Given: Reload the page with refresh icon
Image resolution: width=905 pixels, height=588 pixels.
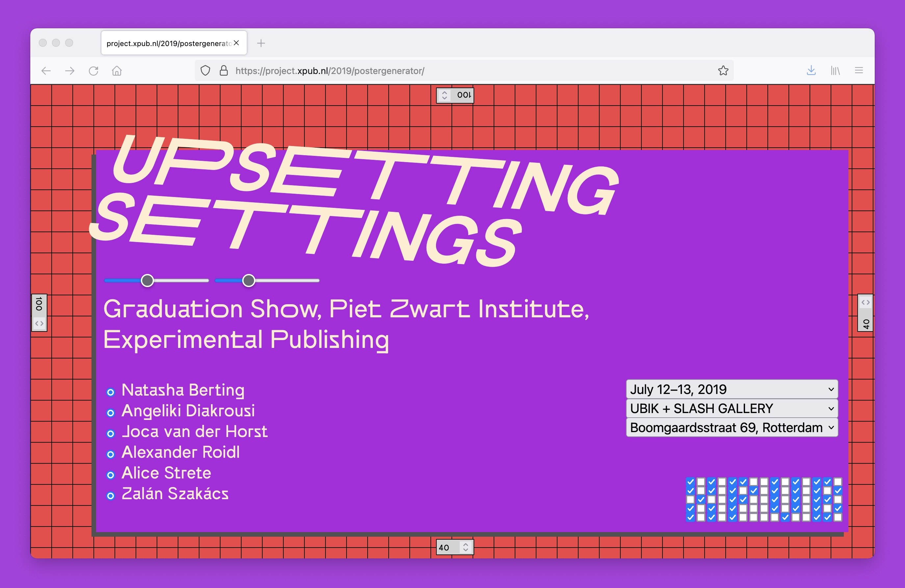Looking at the screenshot, I should click(x=93, y=71).
